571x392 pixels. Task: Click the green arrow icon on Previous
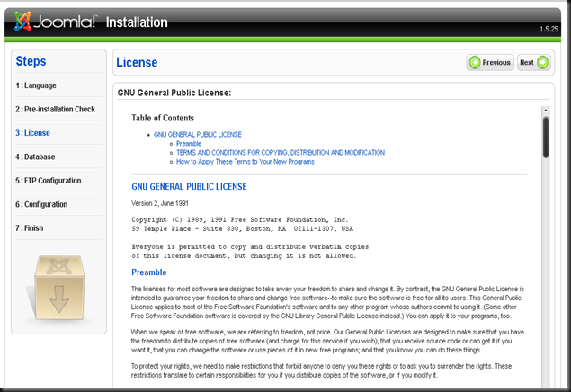click(x=475, y=62)
